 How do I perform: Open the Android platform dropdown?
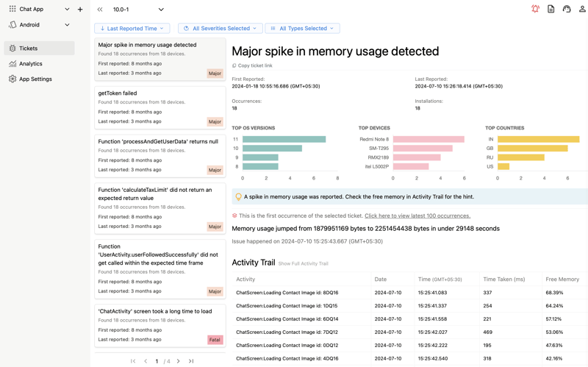pos(67,25)
